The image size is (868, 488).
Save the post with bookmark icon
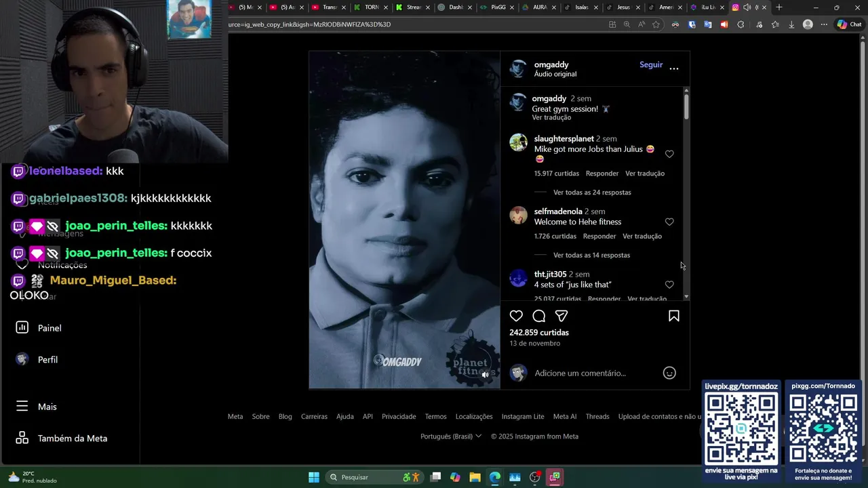(x=674, y=316)
